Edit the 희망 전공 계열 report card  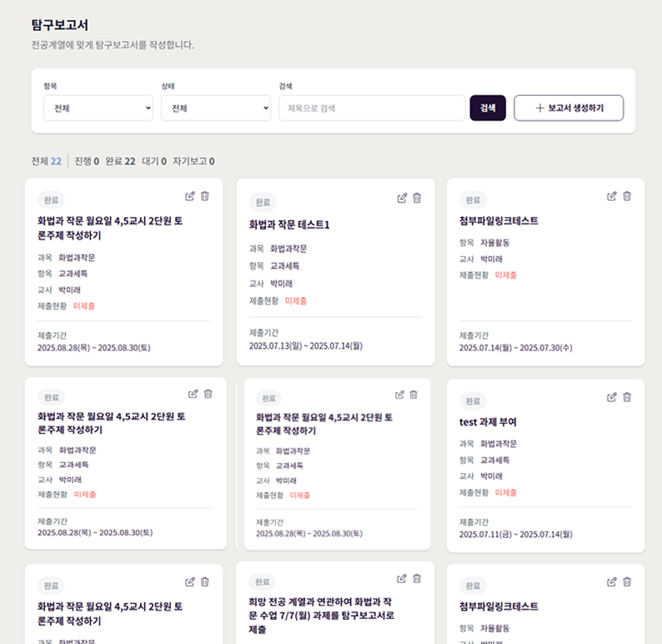tap(402, 578)
